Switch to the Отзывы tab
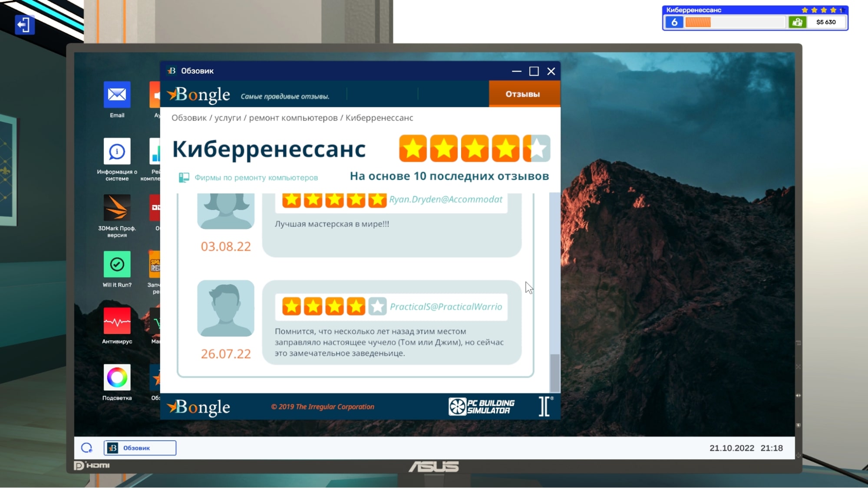The width and height of the screenshot is (868, 488). tap(524, 94)
